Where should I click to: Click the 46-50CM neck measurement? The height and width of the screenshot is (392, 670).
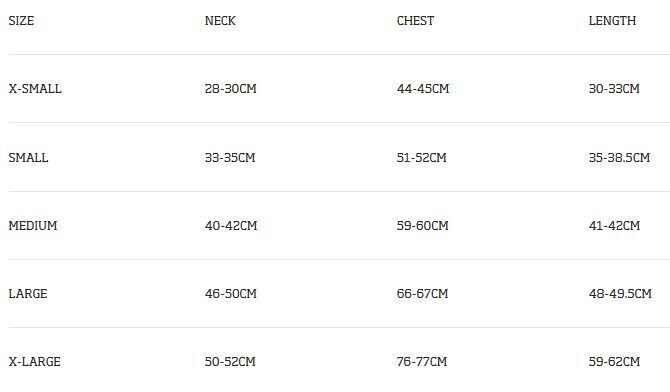pyautogui.click(x=231, y=294)
